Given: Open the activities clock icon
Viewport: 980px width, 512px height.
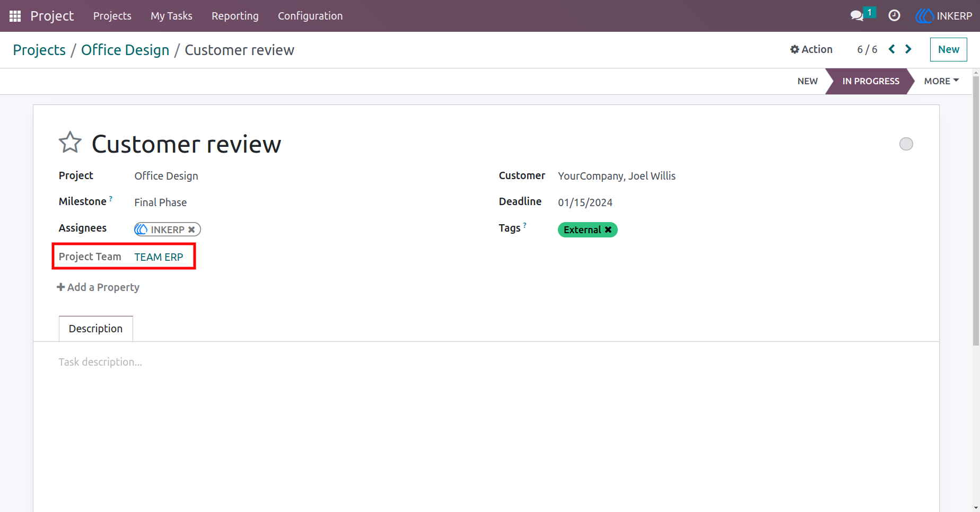Looking at the screenshot, I should click(x=894, y=16).
